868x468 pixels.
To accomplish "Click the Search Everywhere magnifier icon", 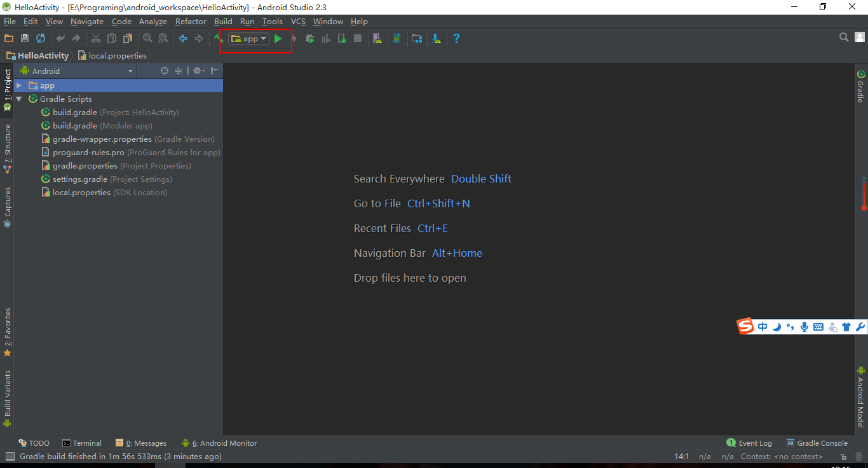I will 844,38.
